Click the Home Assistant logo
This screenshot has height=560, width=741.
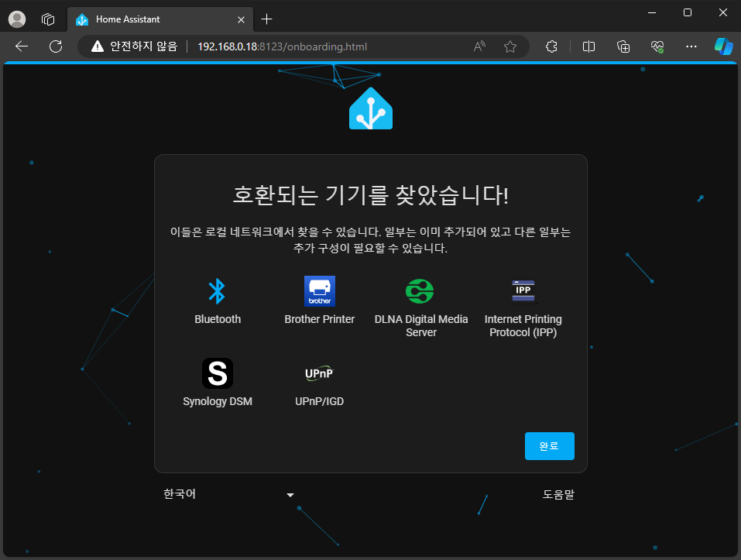(371, 108)
